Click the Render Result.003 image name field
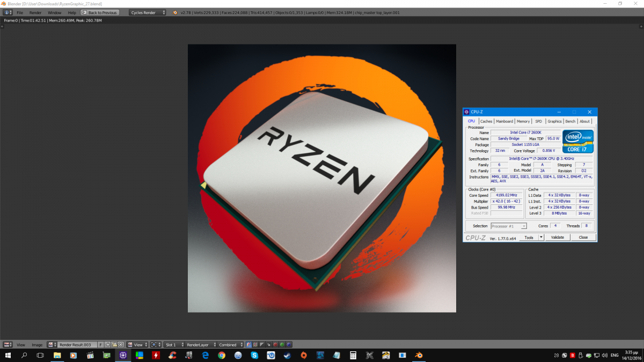Screen dimensions: 644x362 click(77, 345)
